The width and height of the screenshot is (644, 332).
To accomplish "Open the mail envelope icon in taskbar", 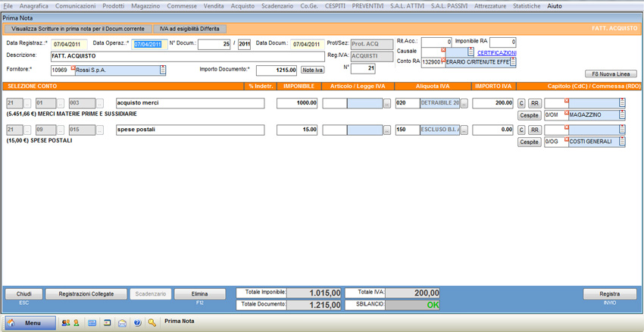I will pos(122,322).
